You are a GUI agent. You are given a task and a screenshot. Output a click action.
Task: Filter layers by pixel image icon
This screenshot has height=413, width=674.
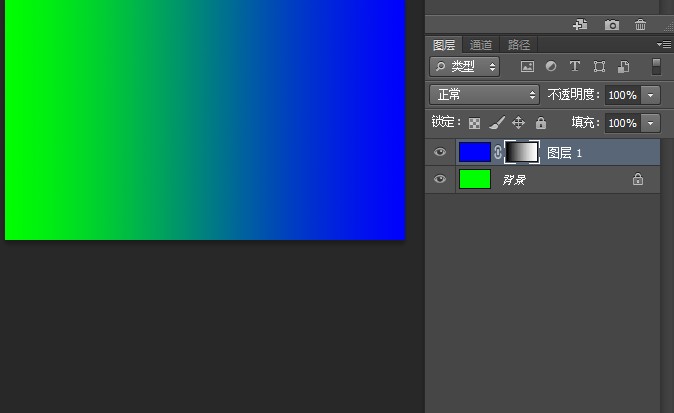coord(527,67)
